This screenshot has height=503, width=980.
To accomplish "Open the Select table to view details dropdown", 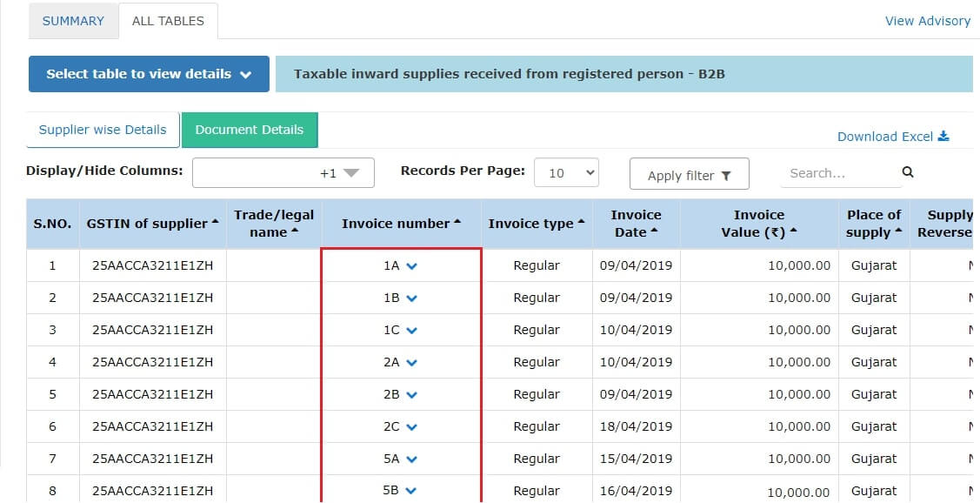I will coord(148,75).
